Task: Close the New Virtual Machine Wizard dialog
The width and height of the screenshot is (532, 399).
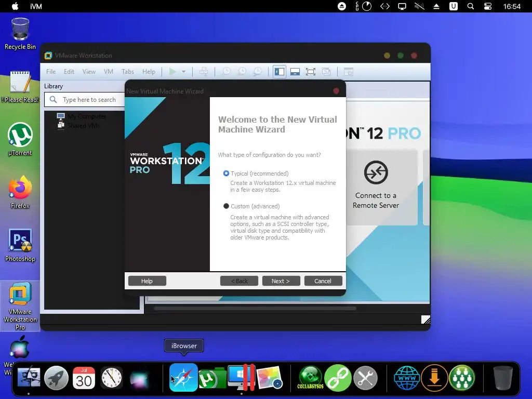Action: coord(336,91)
